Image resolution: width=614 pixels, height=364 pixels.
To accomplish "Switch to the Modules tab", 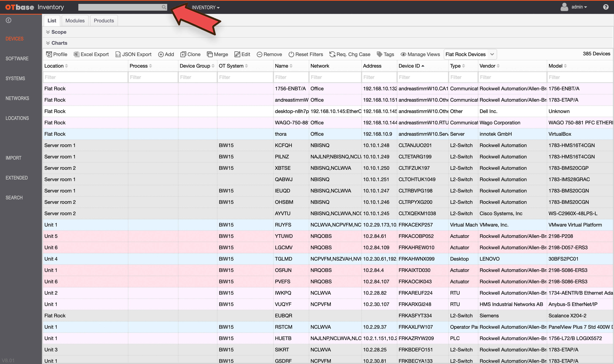I will pos(75,20).
